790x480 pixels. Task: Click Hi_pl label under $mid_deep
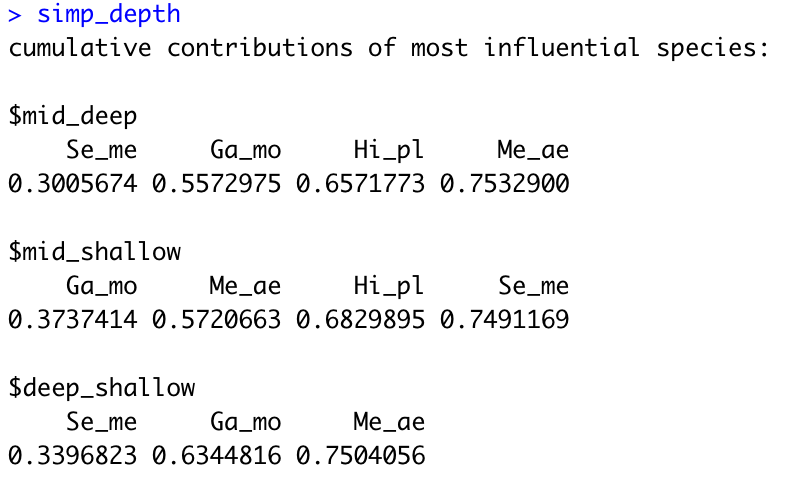pyautogui.click(x=388, y=151)
